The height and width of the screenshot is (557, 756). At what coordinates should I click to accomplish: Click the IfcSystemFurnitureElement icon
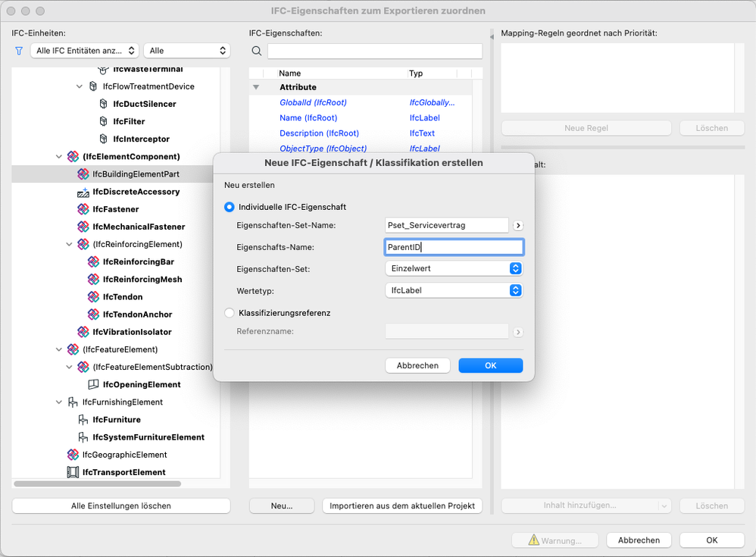[83, 437]
